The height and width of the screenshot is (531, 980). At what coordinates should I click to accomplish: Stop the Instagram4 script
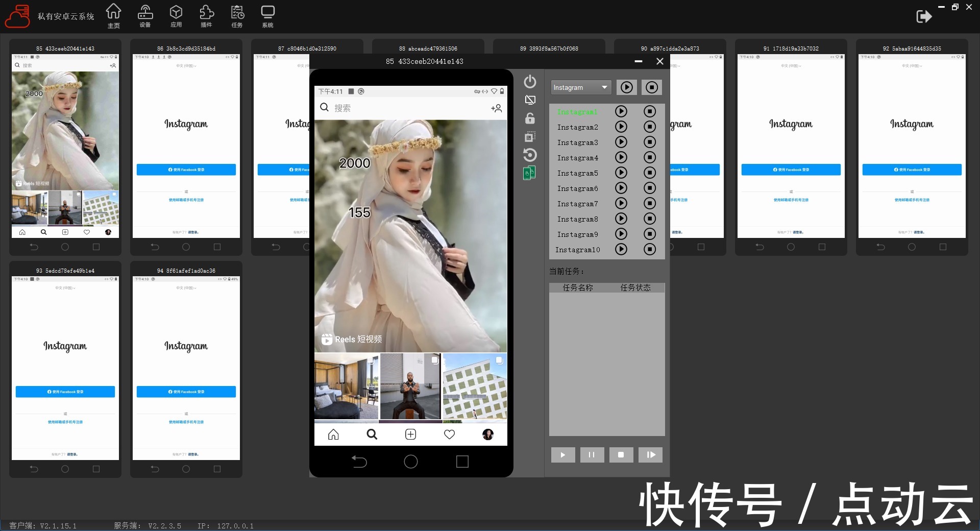[650, 157]
